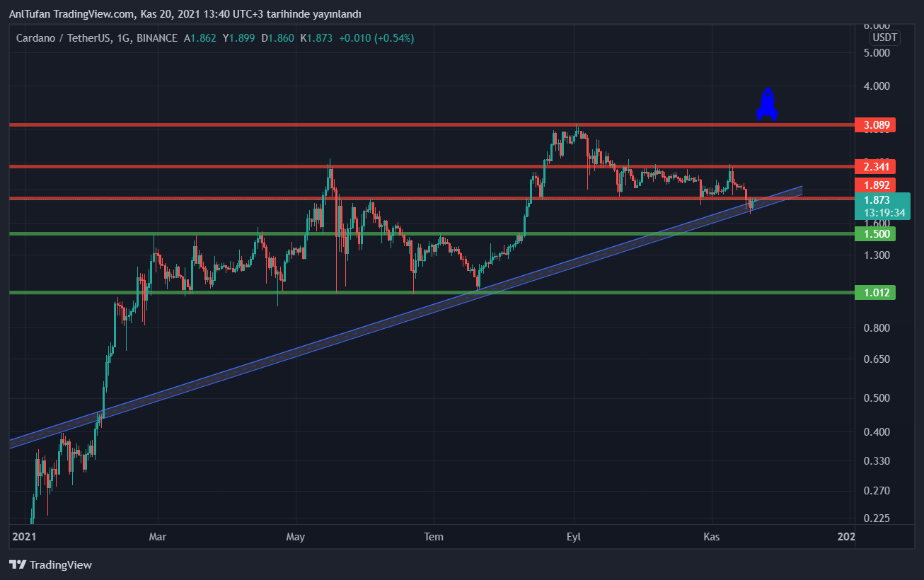924x580 pixels.
Task: Click the blue rocket icon
Action: tap(767, 104)
